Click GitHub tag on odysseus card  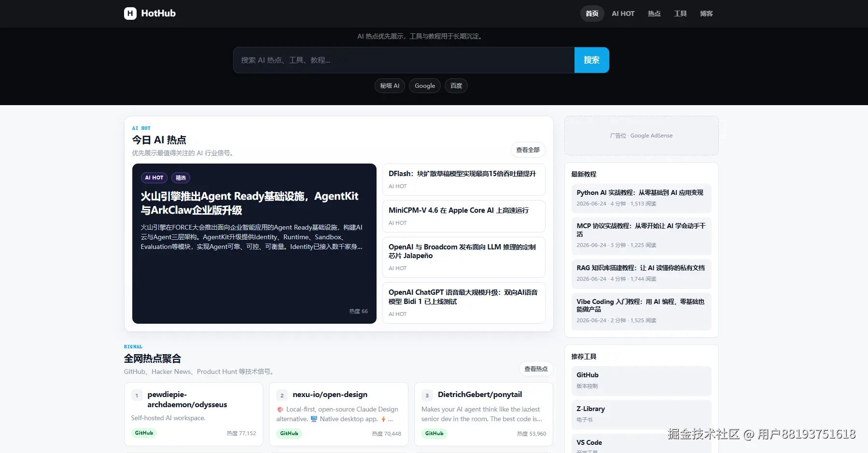[x=144, y=433]
